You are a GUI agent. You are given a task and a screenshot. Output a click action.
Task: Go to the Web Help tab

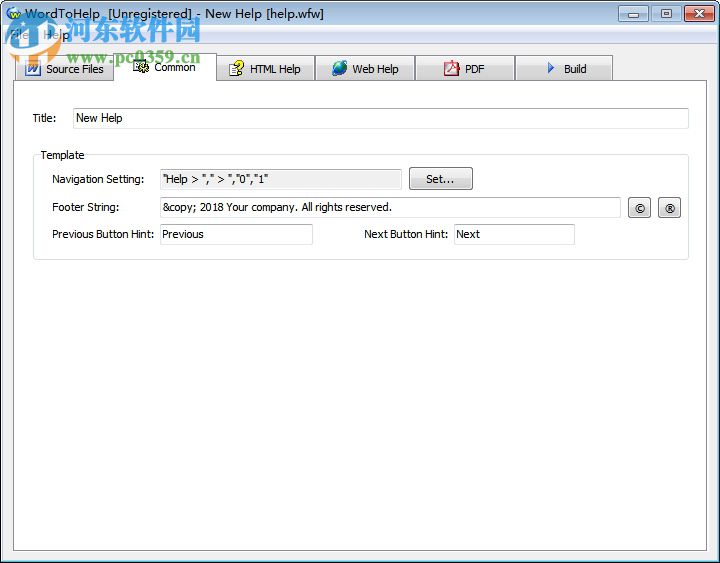(x=365, y=69)
